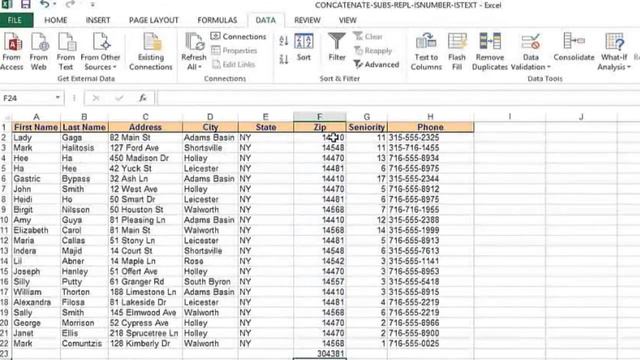Click cell containing Gastric
Image resolution: width=640 pixels, height=360 pixels.
point(36,179)
